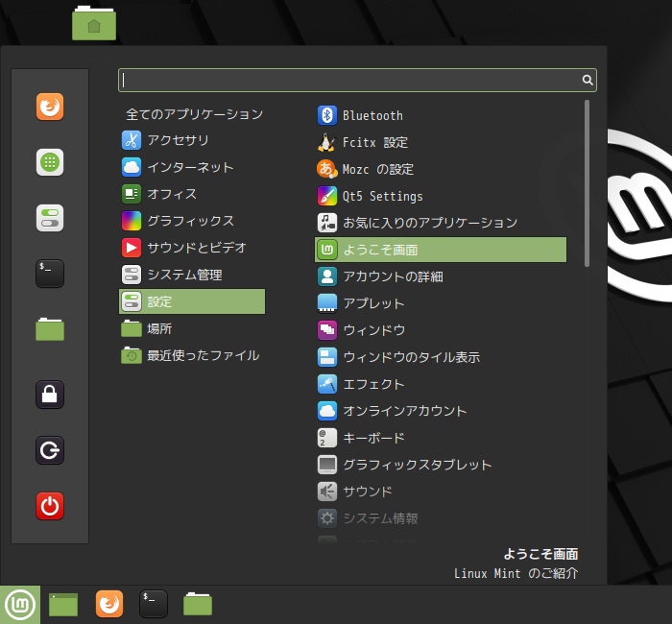672x624 pixels.
Task: Click the application list scrollbar
Action: coord(587,183)
